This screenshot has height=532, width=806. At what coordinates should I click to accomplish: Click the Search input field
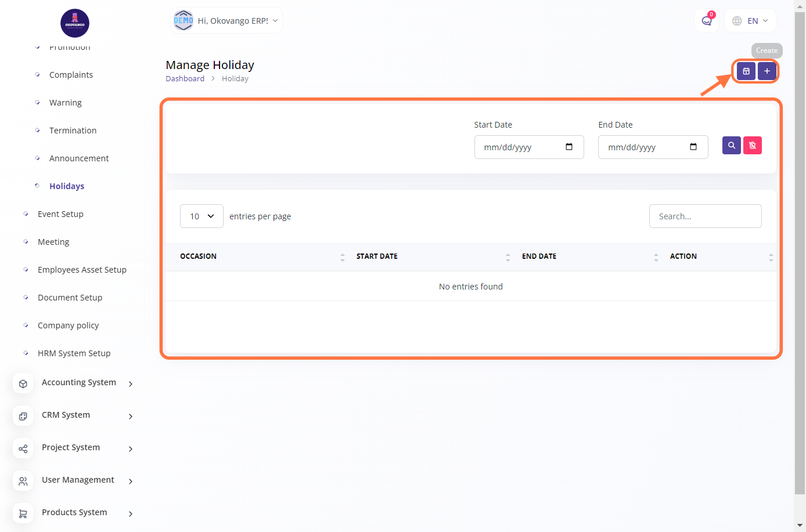coord(705,216)
